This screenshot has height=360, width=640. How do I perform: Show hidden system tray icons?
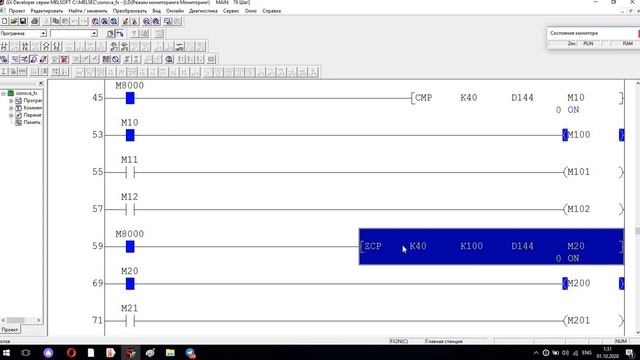tap(536, 353)
